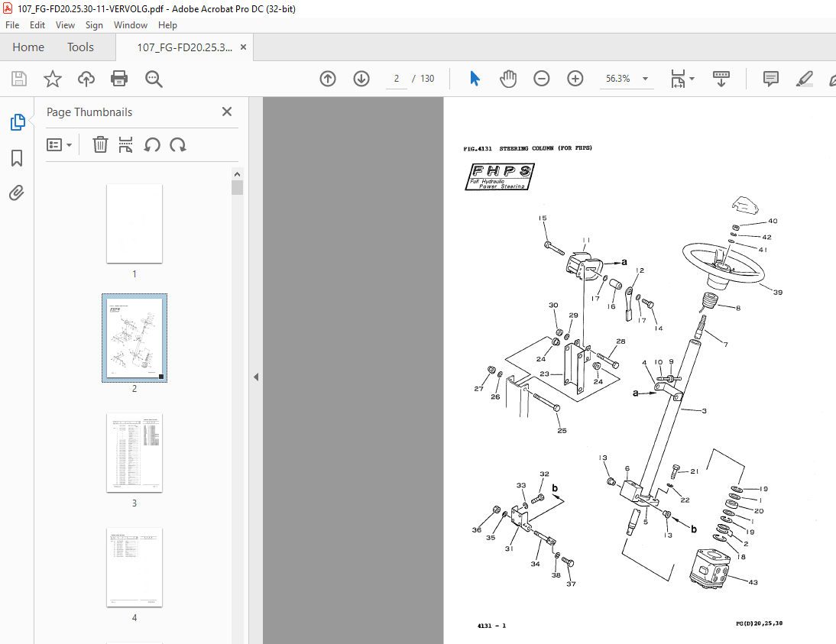Select page 4 thumbnail
Image resolution: width=836 pixels, height=644 pixels.
[134, 568]
